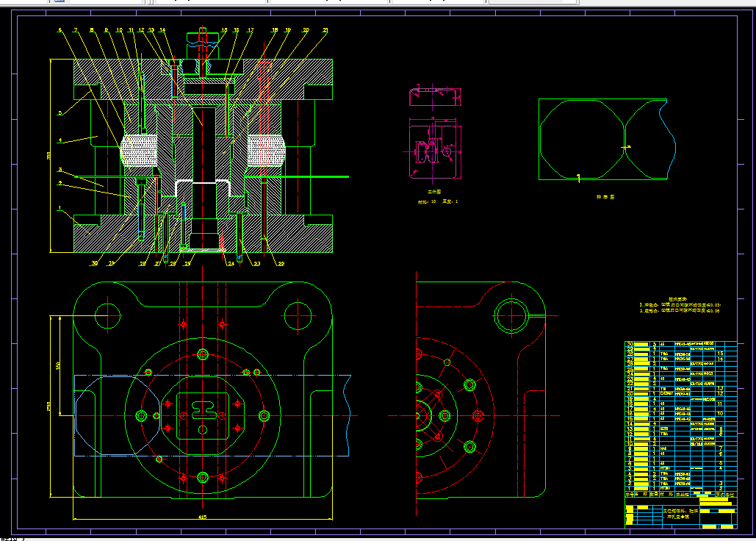This screenshot has height=541, width=756.
Task: Select balloon number 1 left of section view
Action: [x=60, y=208]
